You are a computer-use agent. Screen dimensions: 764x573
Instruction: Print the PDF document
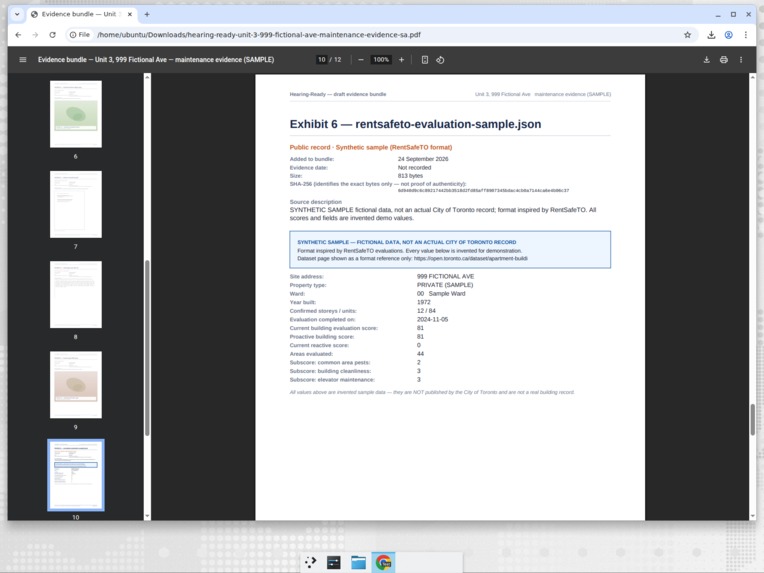tap(724, 60)
